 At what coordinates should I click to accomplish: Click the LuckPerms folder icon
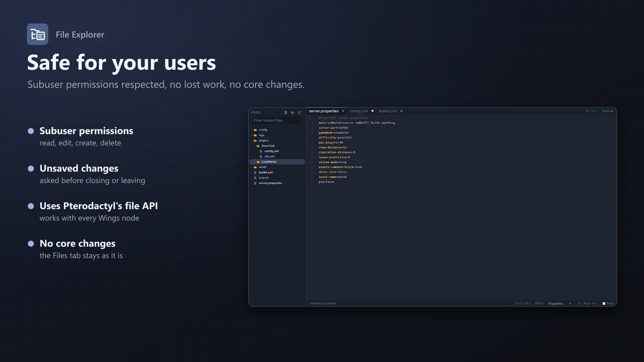coord(258,162)
